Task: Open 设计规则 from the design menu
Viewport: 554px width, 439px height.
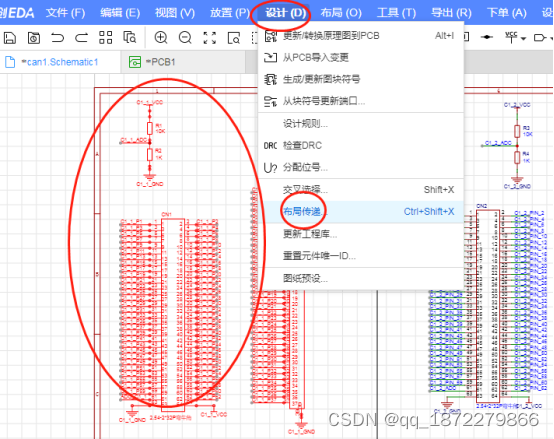Action: [x=361, y=124]
